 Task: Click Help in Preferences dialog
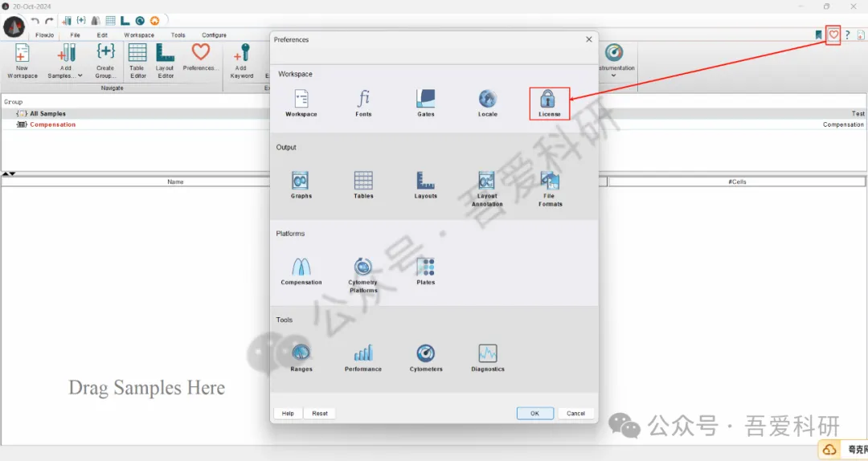pyautogui.click(x=288, y=414)
